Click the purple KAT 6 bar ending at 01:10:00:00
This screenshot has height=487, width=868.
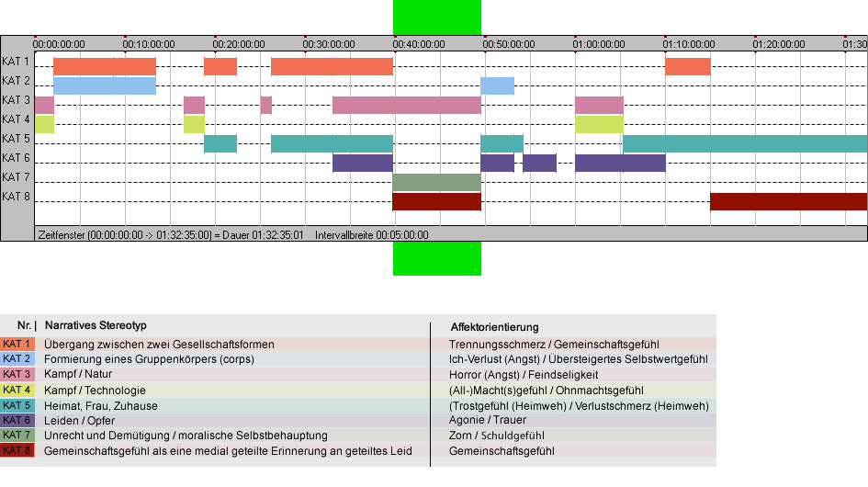620,163
